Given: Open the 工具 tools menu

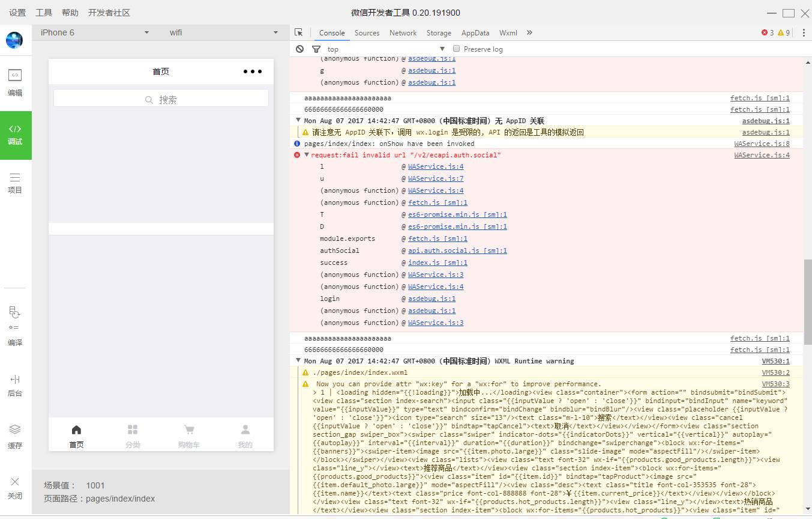Looking at the screenshot, I should tap(44, 13).
